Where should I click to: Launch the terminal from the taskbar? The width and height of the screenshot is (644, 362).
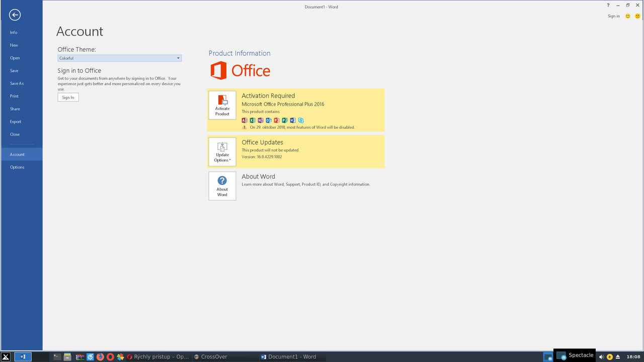57,357
